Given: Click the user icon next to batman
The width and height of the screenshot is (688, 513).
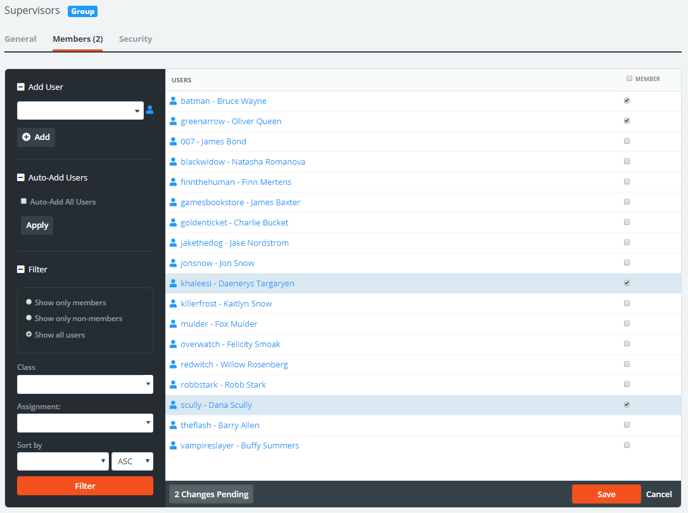Looking at the screenshot, I should click(x=173, y=101).
